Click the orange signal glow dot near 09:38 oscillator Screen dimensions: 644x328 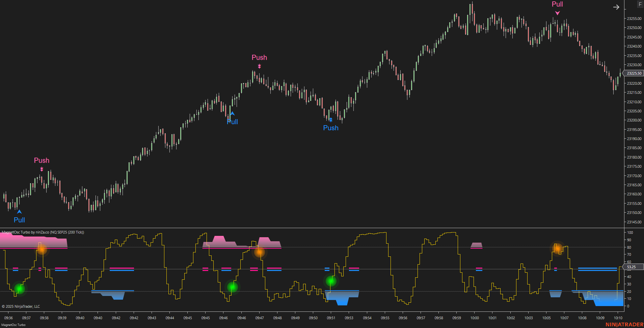pyautogui.click(x=42, y=250)
